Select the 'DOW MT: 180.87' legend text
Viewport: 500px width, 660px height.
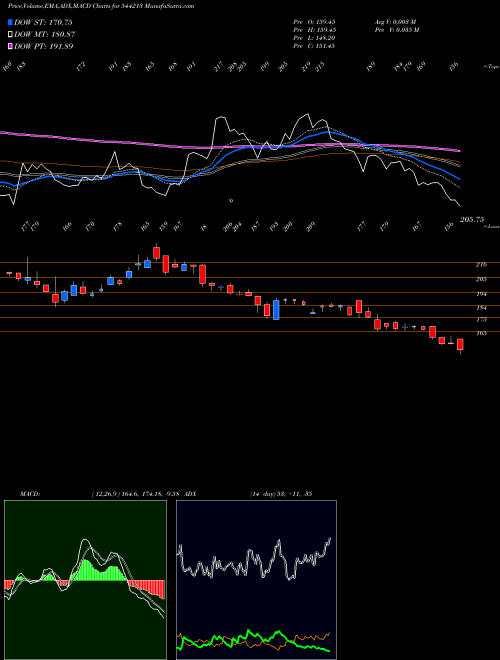45,34
